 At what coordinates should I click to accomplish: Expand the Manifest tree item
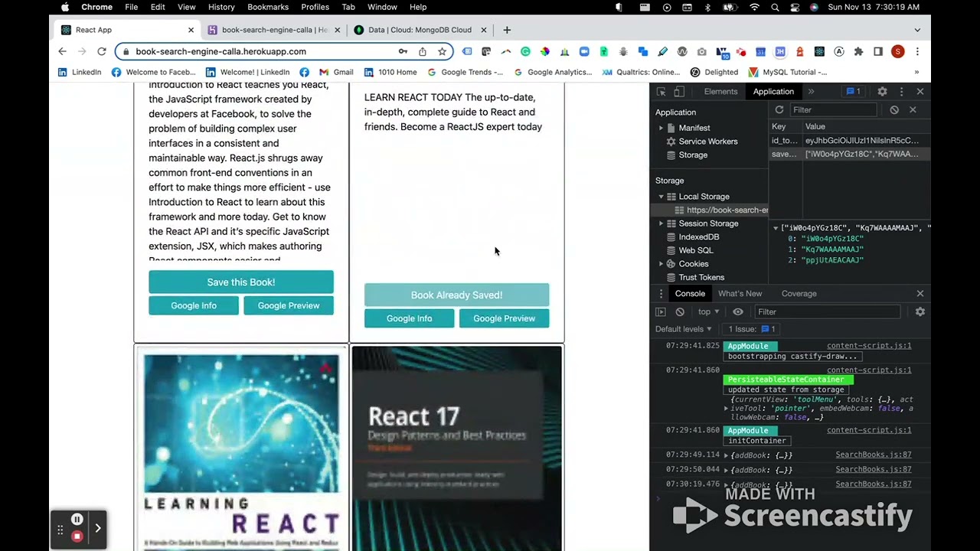(661, 128)
